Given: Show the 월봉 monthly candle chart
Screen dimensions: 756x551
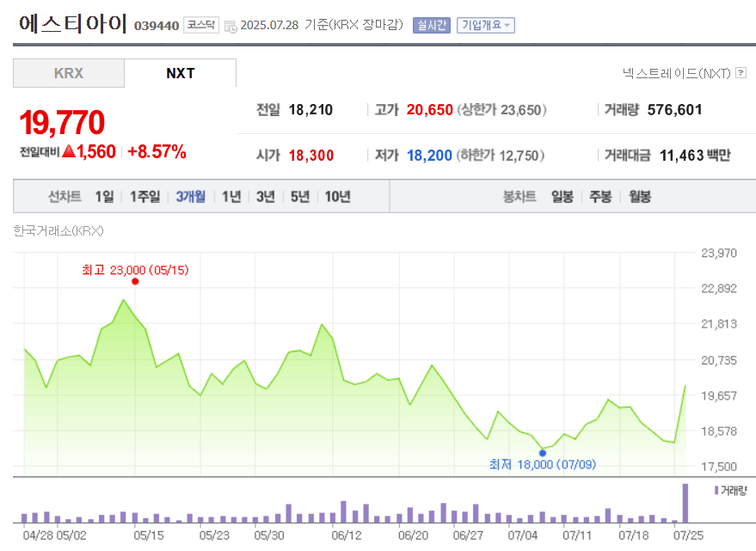Looking at the screenshot, I should coord(640,197).
